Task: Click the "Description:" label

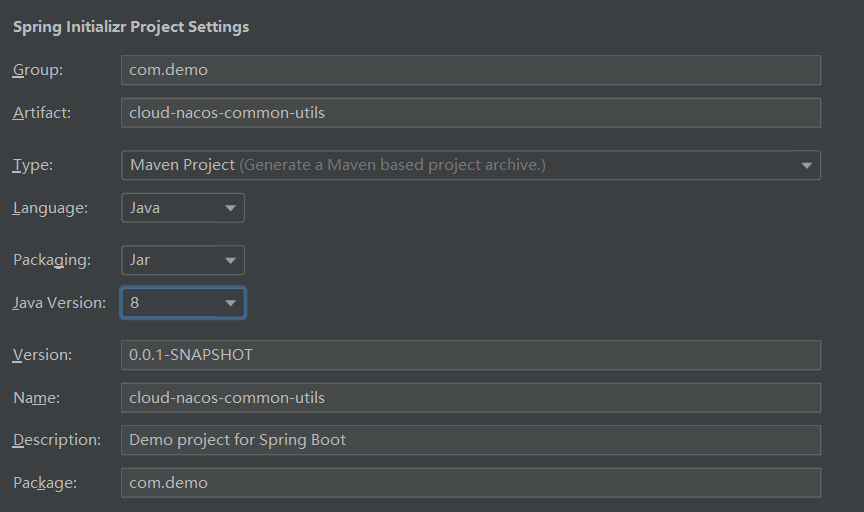Action: pos(57,440)
